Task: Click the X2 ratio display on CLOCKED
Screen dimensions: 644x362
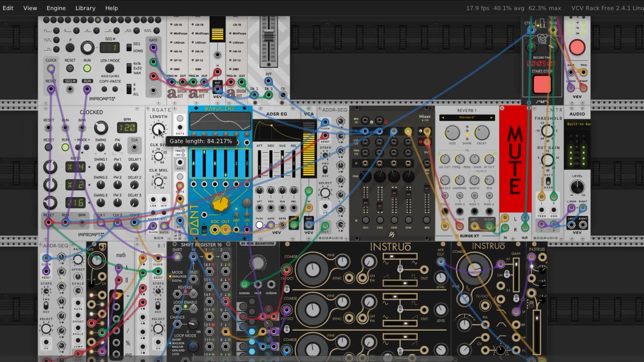Action: pos(75,185)
